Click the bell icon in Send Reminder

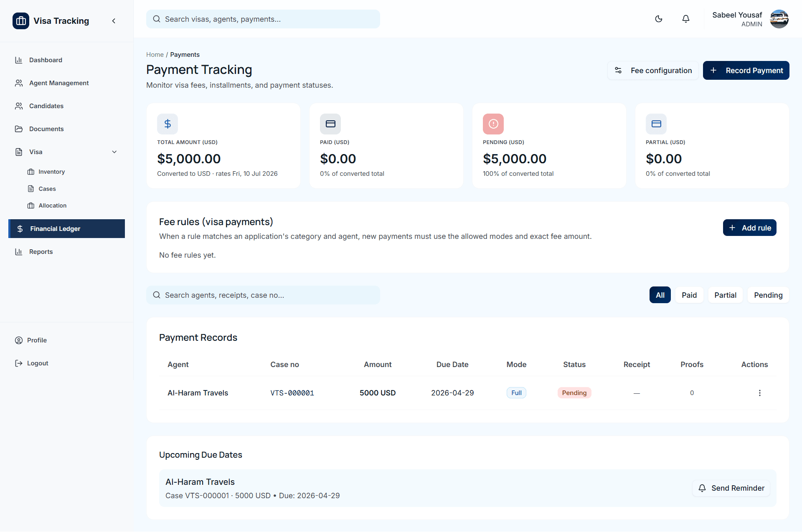point(702,488)
